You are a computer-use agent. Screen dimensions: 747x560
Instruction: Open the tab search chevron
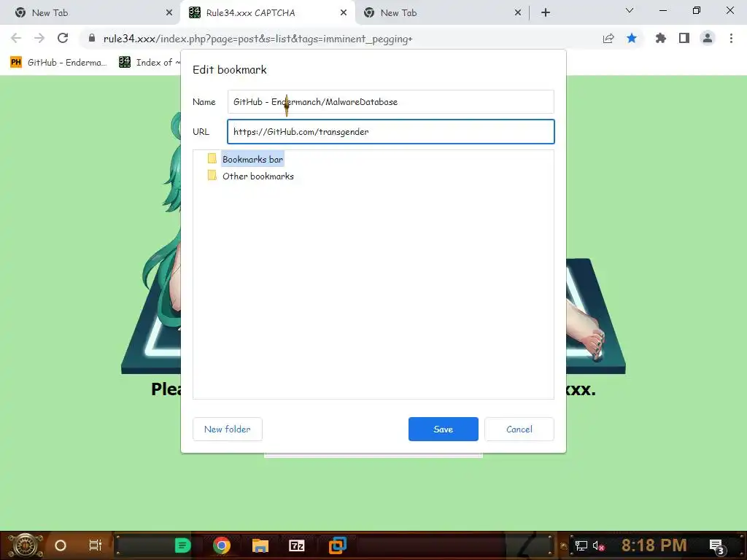(630, 10)
